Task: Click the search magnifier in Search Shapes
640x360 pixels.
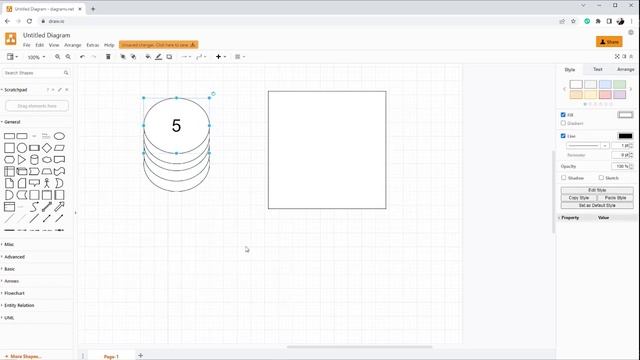Action: (66, 73)
